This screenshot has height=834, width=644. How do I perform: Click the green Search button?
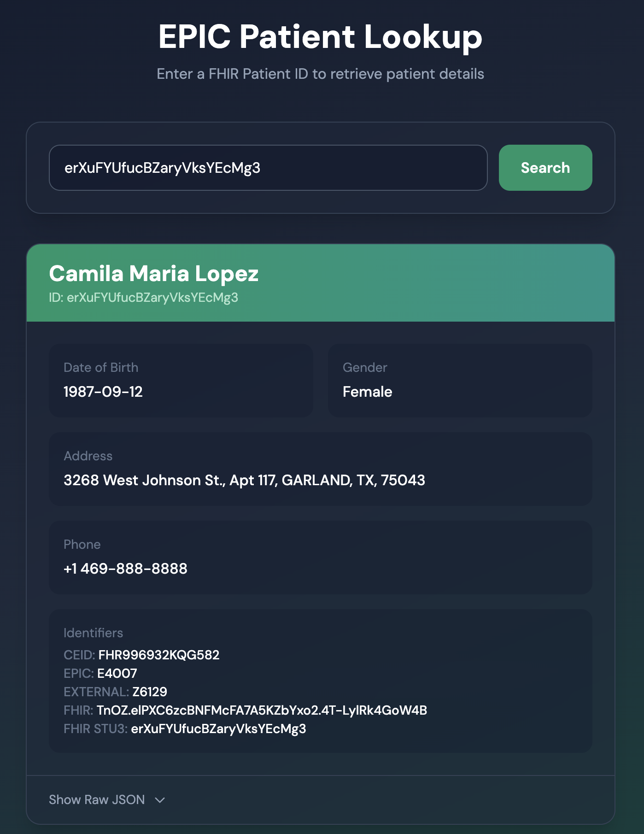545,168
